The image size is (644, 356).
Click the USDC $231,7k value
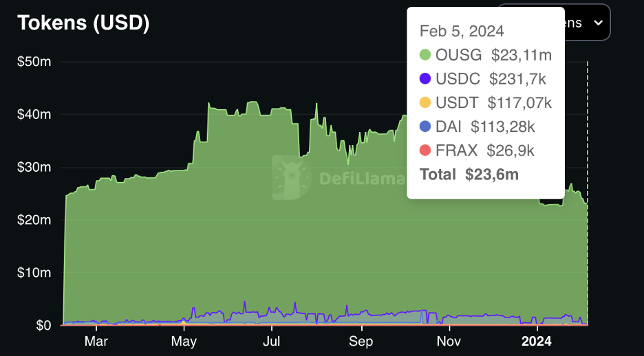pyautogui.click(x=517, y=78)
